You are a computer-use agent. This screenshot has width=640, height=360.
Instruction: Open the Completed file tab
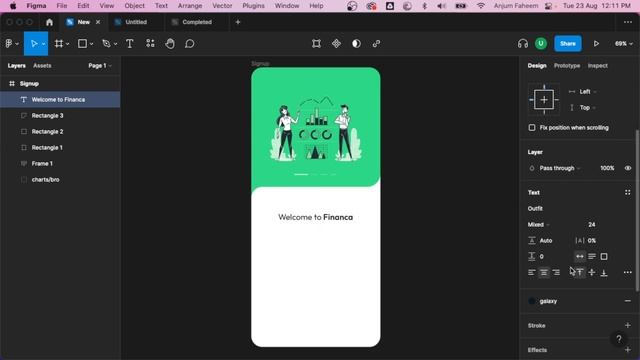click(197, 22)
